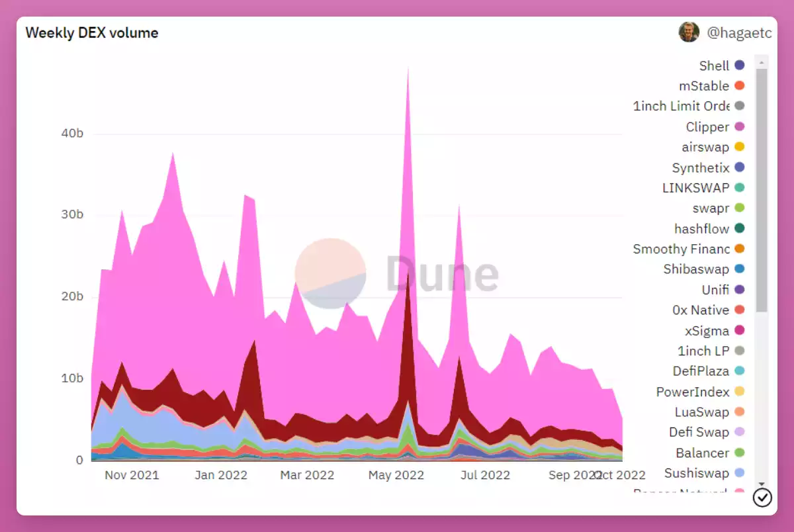Toggle the Sushiswap series in legend

click(x=697, y=473)
